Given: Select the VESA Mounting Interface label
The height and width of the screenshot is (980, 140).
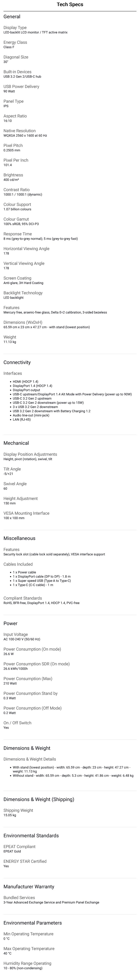Looking at the screenshot, I should 27,513.
